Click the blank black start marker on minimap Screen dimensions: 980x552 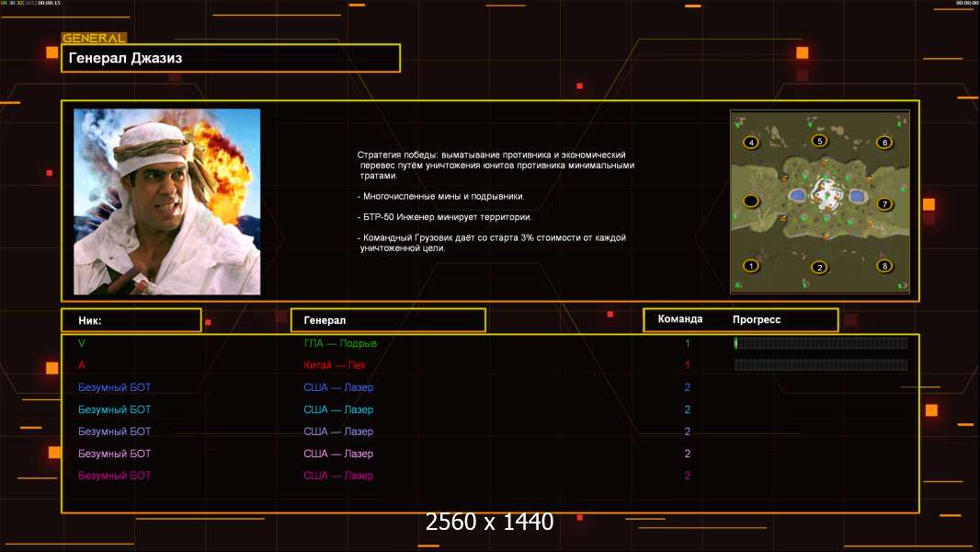tap(750, 201)
